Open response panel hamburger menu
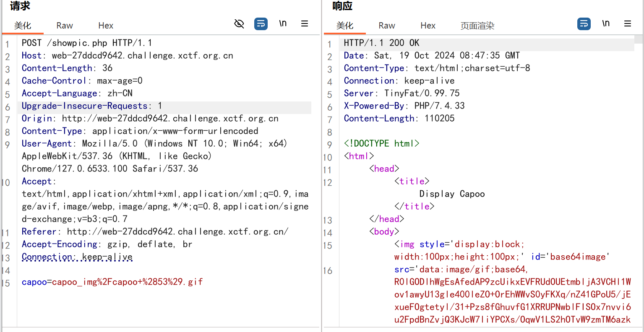 pyautogui.click(x=628, y=24)
